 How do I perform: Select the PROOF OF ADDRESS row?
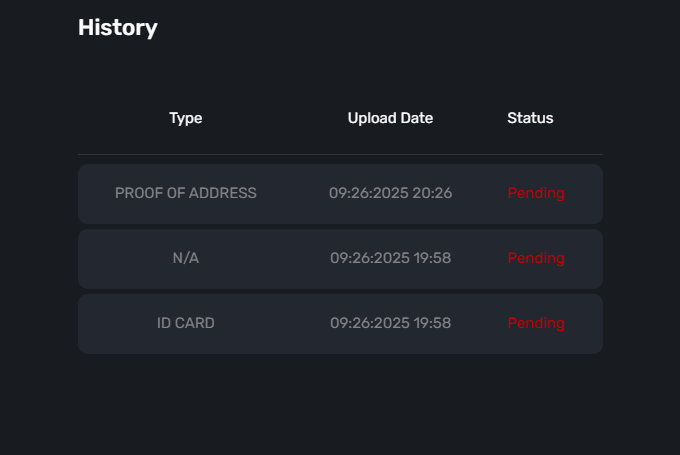[x=280, y=193]
